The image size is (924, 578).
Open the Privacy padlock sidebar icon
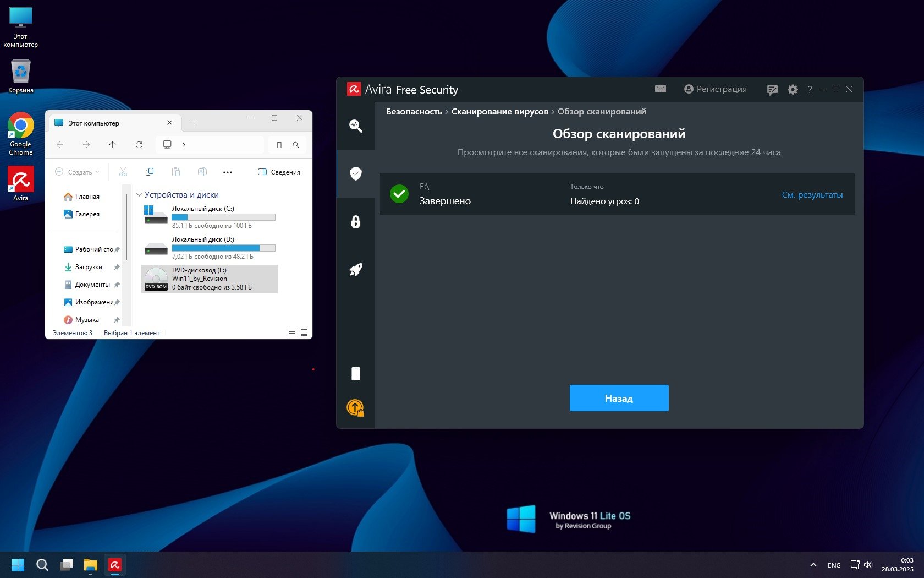(x=356, y=222)
